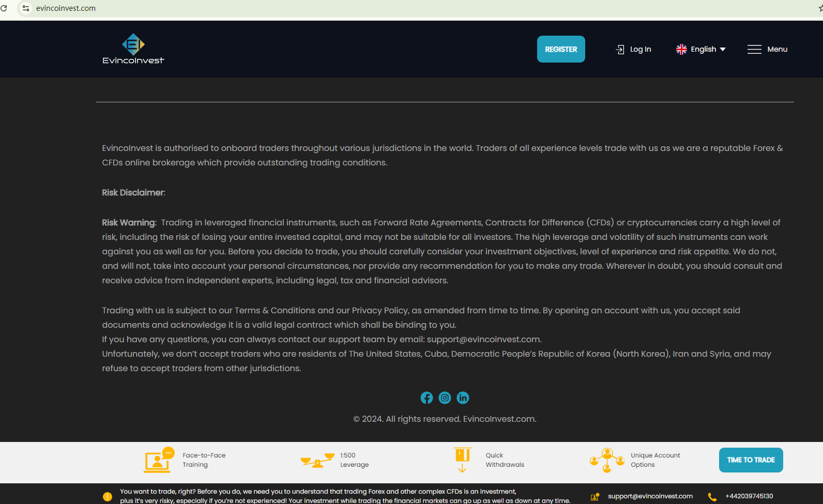This screenshot has height=504, width=823.
Task: Click the UK flag language icon
Action: pyautogui.click(x=681, y=49)
